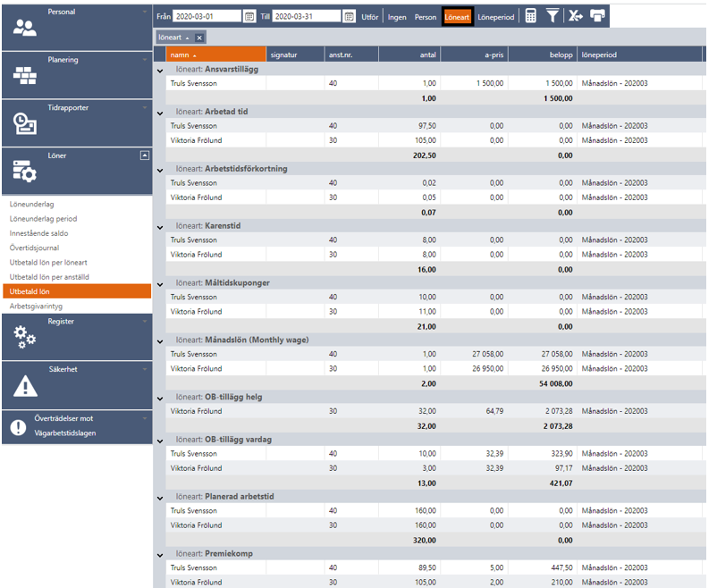Open Övertidsjournal
Viewport: 717px width, 588px height.
[34, 248]
